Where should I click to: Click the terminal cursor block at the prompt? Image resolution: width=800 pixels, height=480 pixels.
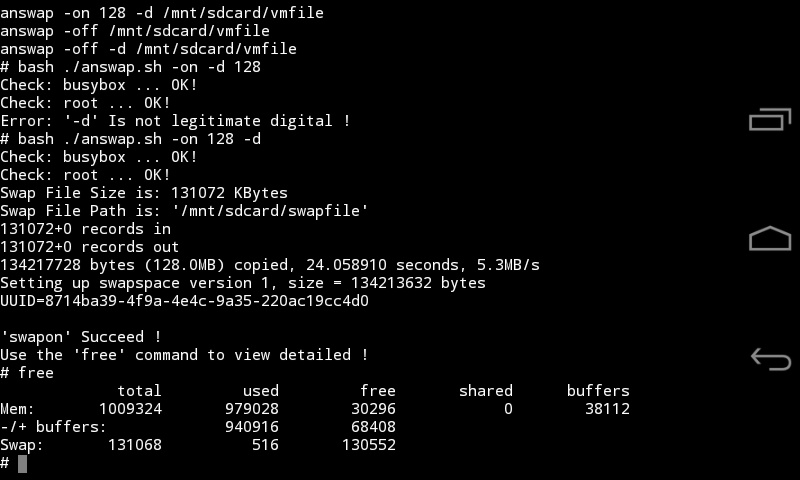tap(22, 463)
